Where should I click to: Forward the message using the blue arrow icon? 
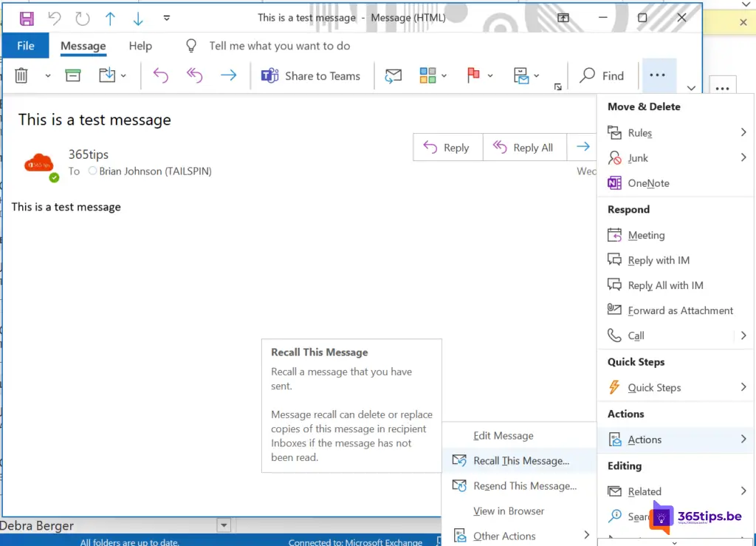tap(230, 75)
